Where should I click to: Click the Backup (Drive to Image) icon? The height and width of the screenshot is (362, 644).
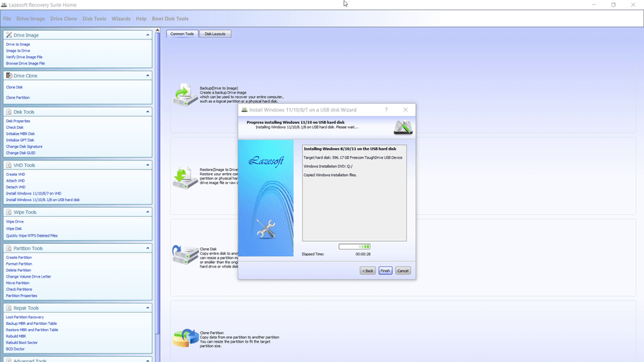pyautogui.click(x=185, y=94)
